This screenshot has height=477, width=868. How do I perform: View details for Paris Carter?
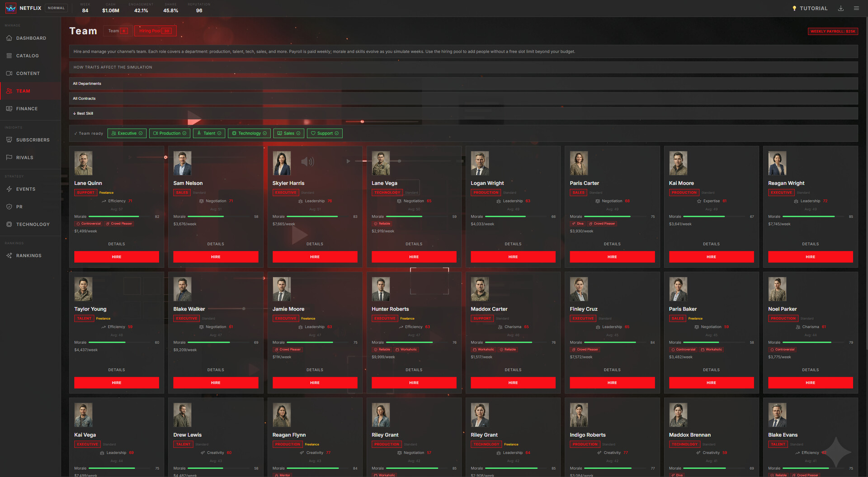pos(612,244)
